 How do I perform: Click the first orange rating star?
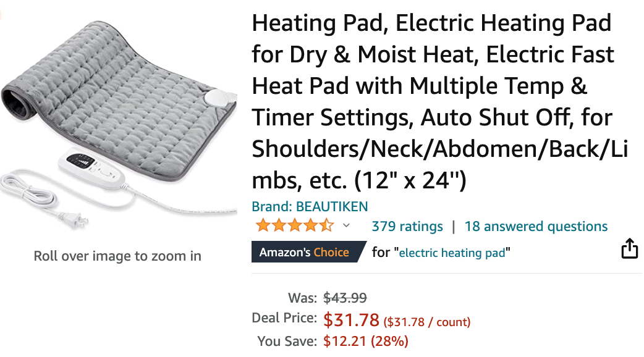tap(263, 225)
